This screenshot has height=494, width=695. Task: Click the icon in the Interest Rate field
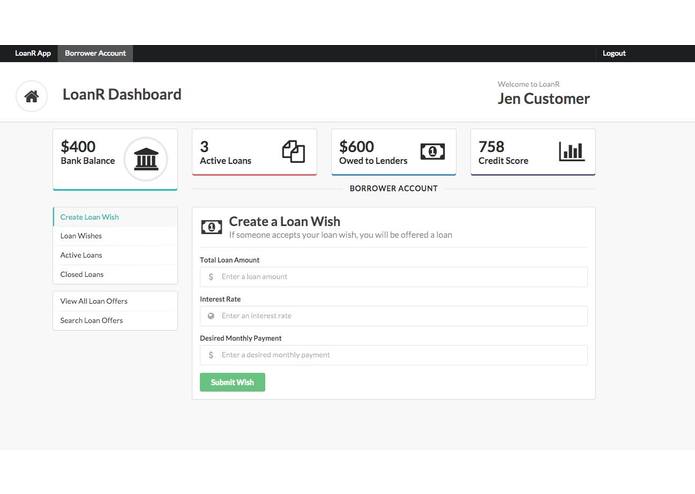tap(211, 316)
